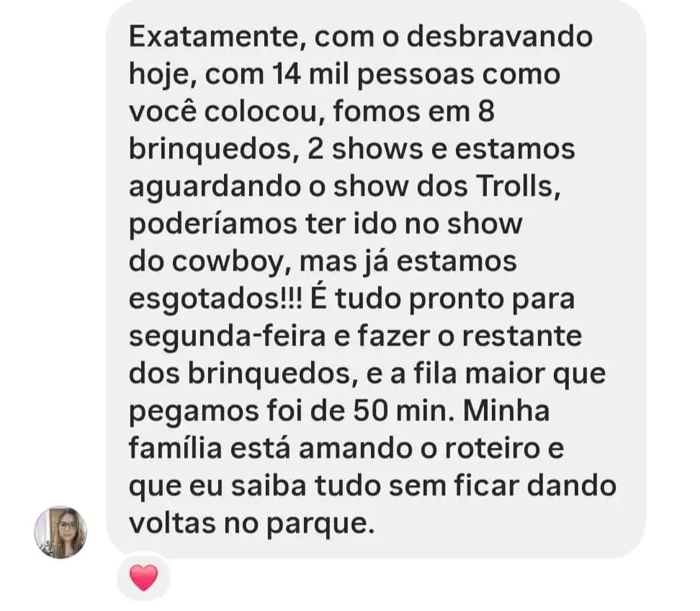This screenshot has width=700, height=611.
Task: Click the white reaction badge around heart
Action: click(x=143, y=578)
